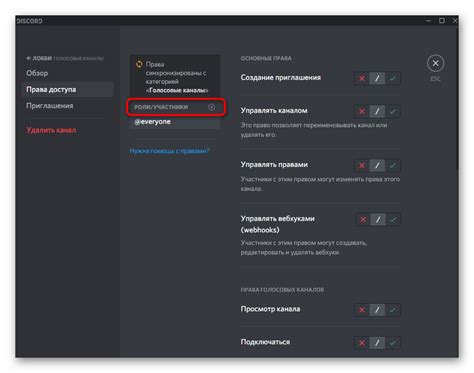The image size is (474, 373).
Task: Click Удалить канал
Action: click(x=51, y=130)
